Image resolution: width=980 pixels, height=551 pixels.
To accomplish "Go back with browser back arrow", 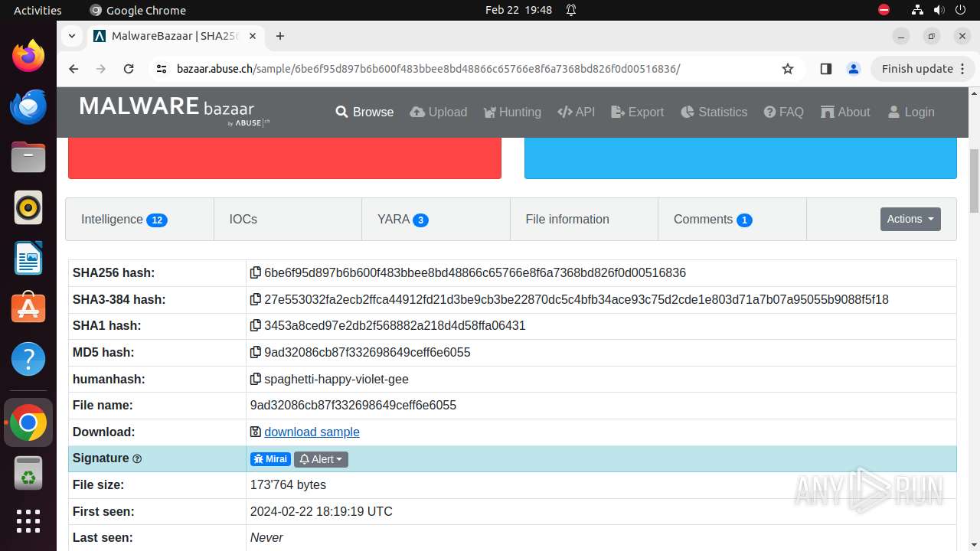I will pos(73,69).
